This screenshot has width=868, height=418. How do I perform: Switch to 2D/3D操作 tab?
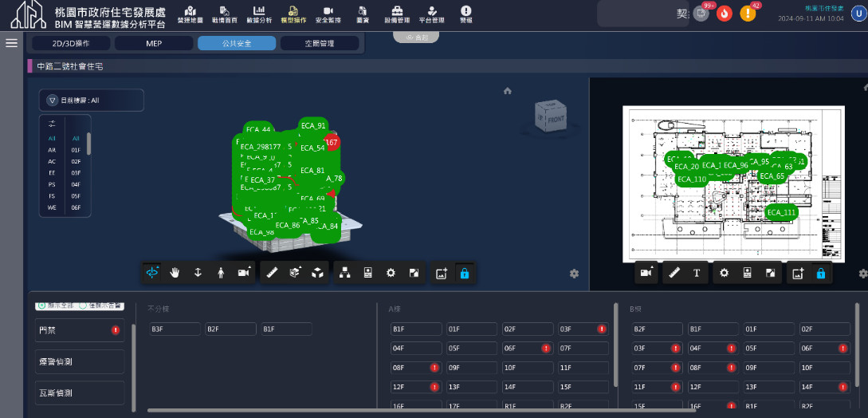71,43
